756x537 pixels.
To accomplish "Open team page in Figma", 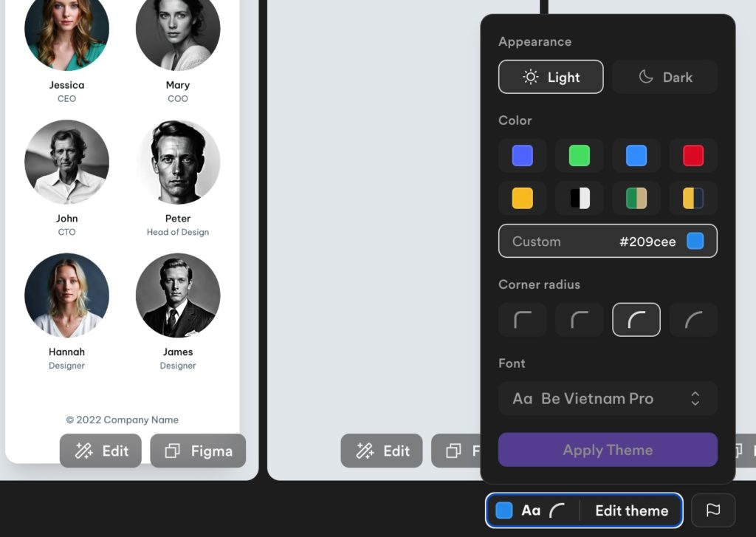I will tap(198, 451).
